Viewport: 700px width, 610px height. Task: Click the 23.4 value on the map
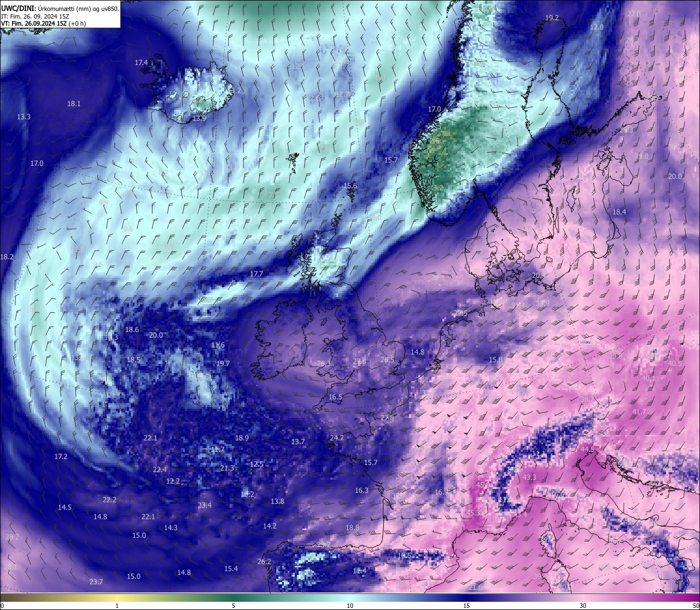(x=205, y=506)
